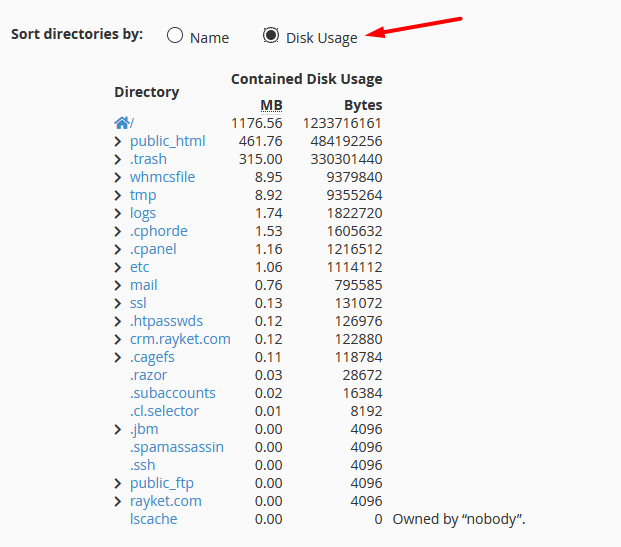Open the .htpasswds directory link

tap(166, 321)
